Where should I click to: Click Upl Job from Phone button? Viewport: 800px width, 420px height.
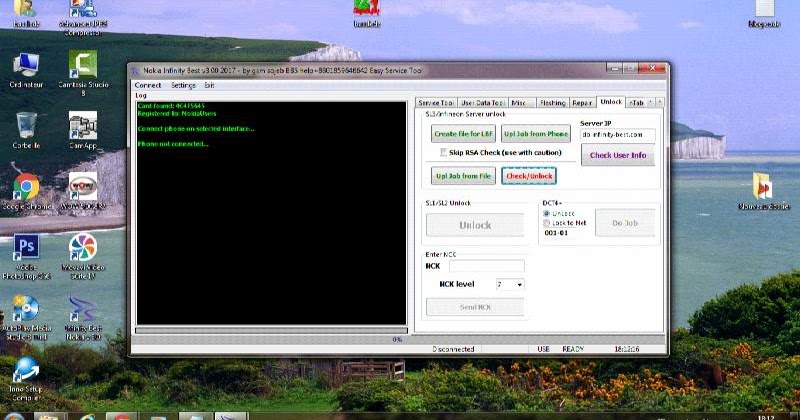coord(536,134)
